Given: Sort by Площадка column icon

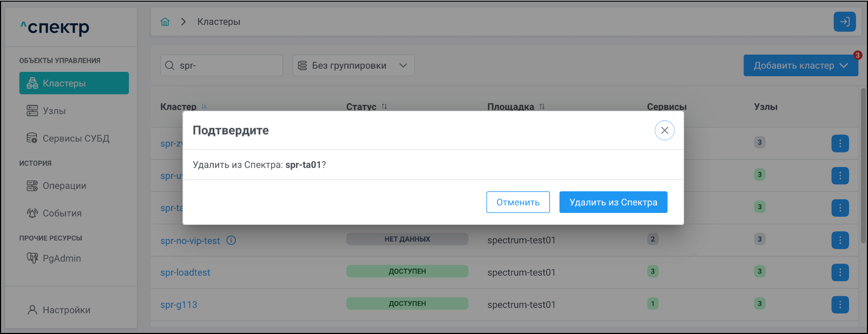Looking at the screenshot, I should [x=542, y=106].
